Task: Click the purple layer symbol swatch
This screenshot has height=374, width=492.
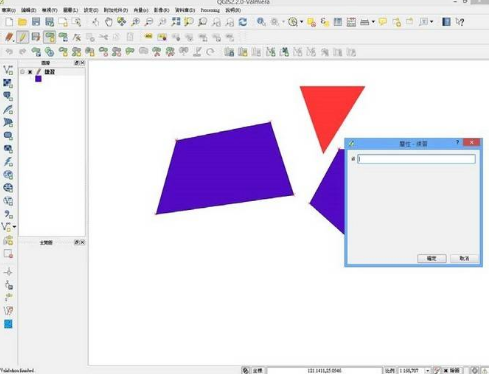Action: pos(38,79)
